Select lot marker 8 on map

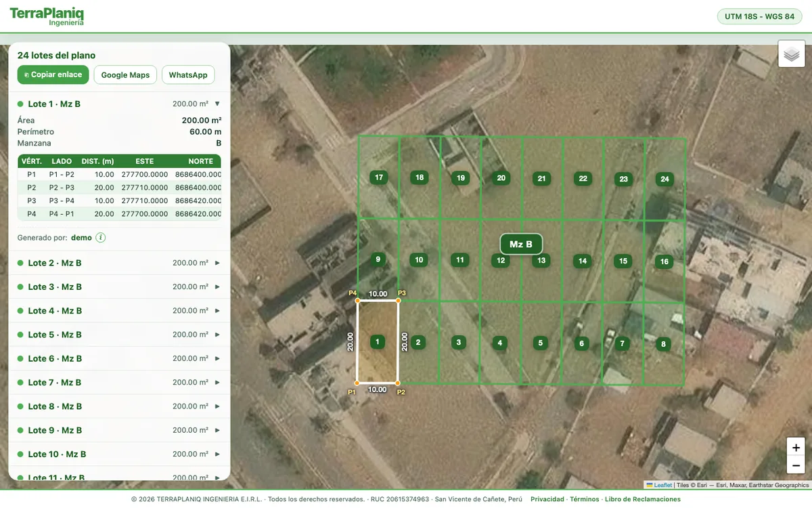(663, 344)
